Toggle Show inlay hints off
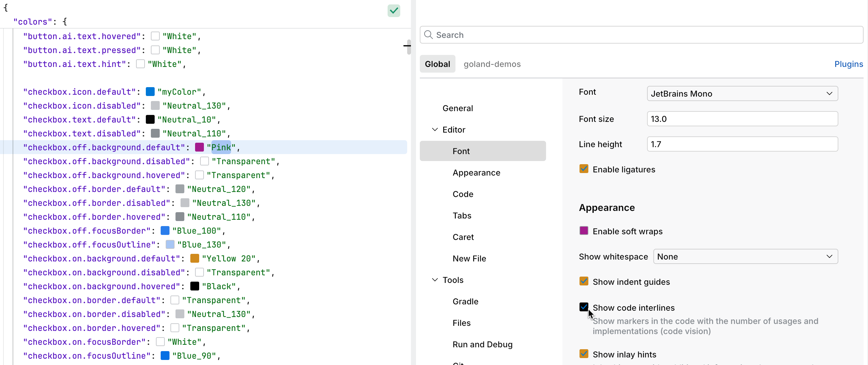Image resolution: width=868 pixels, height=365 pixels. click(x=584, y=354)
